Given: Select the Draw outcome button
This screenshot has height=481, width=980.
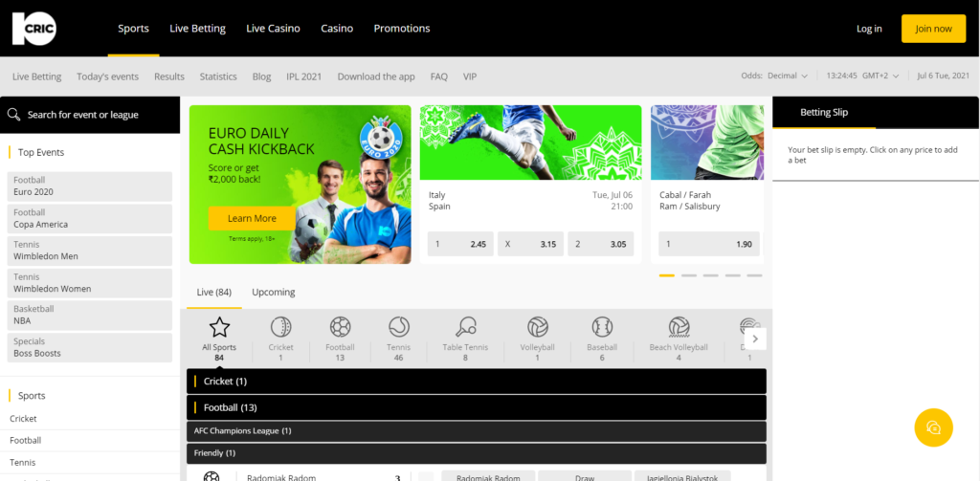Looking at the screenshot, I should coord(585,476).
